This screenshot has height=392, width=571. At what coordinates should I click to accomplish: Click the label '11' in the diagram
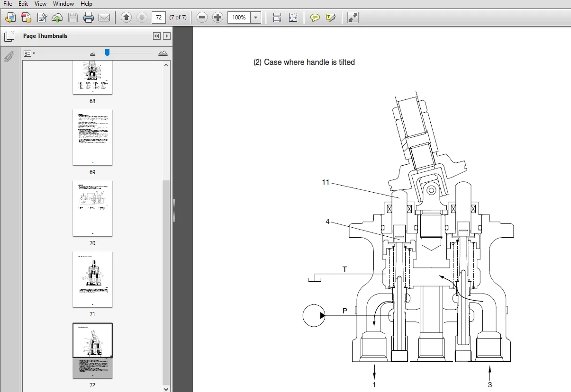click(x=326, y=182)
